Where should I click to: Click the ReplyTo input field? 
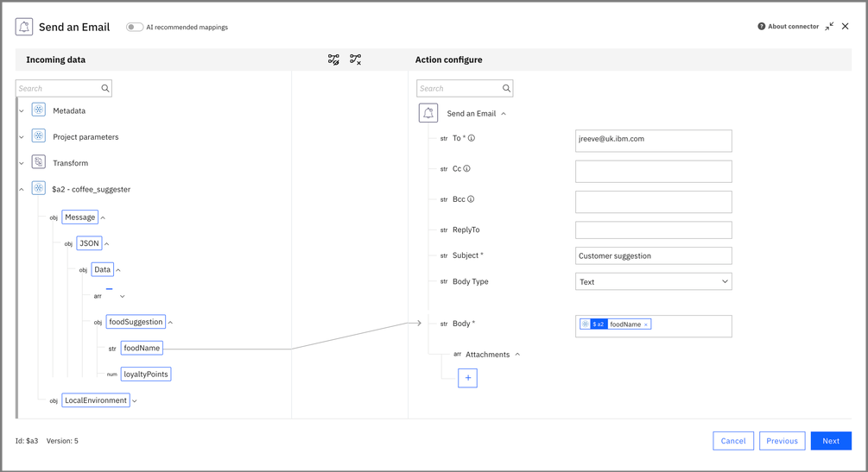pyautogui.click(x=653, y=230)
